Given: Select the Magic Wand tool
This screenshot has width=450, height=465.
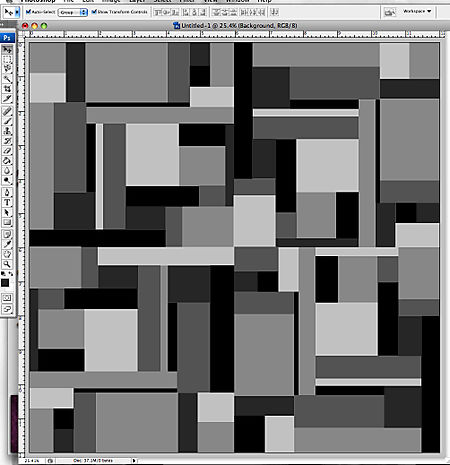Looking at the screenshot, I should (7, 79).
